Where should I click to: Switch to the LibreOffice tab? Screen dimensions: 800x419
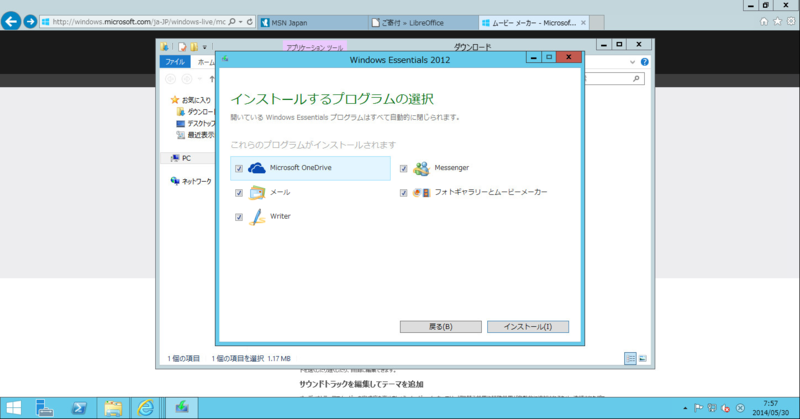pyautogui.click(x=423, y=22)
